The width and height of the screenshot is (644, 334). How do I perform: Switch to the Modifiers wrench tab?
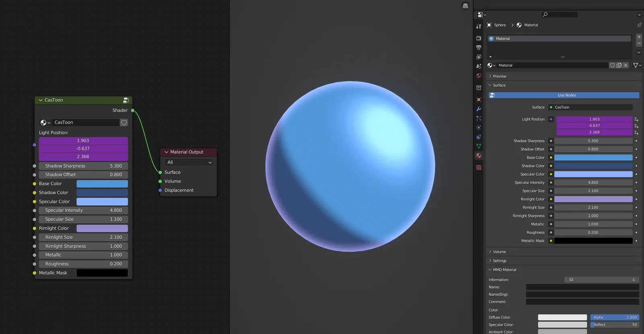click(479, 109)
